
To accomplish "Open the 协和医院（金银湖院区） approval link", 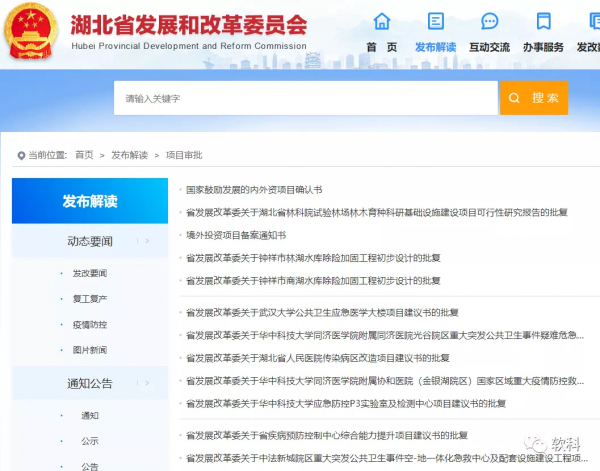I will 385,381.
